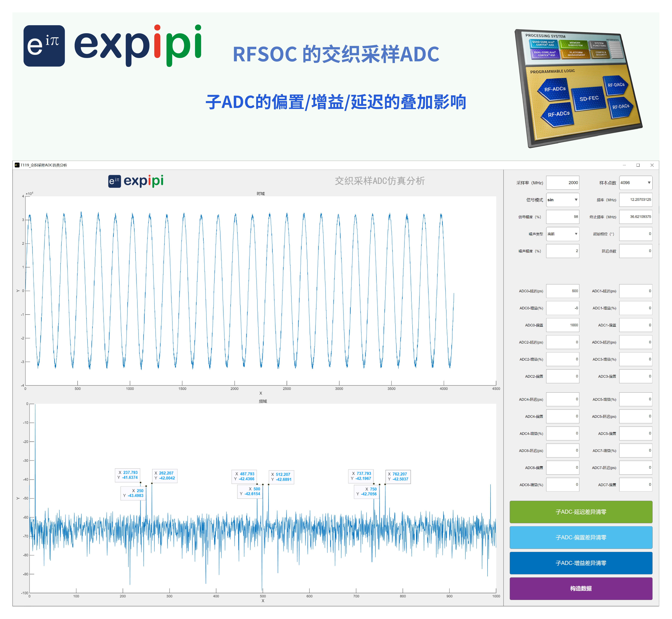Viewport: 672px width, 619px height.
Task: Click the ADC4-偏置 input field
Action: click(562, 416)
